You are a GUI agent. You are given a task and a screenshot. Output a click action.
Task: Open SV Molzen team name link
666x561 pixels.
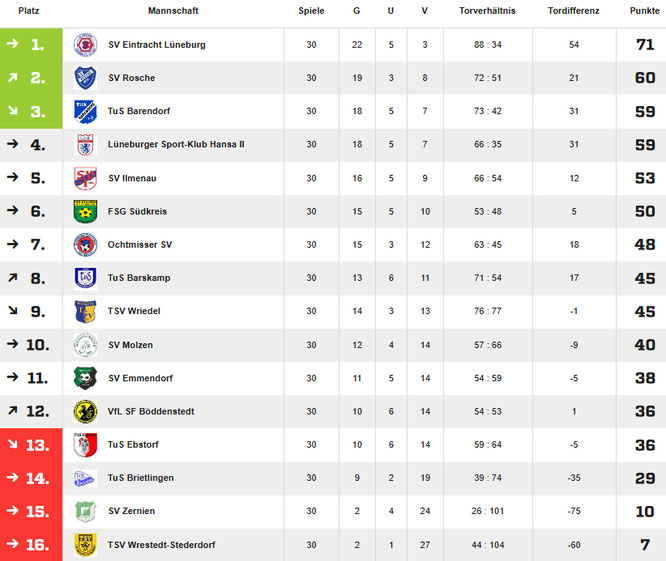pos(130,345)
